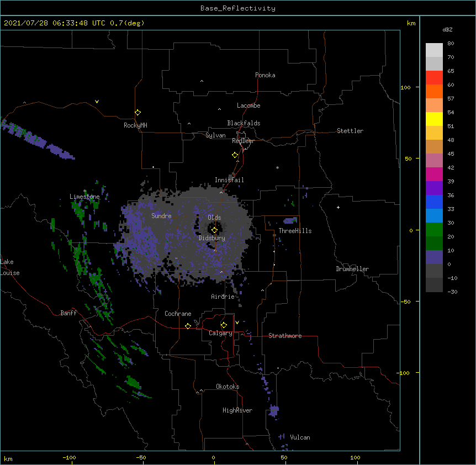Image resolution: width=476 pixels, height=465 pixels.
Task: Click the Okotoks label
Action: 228,387
